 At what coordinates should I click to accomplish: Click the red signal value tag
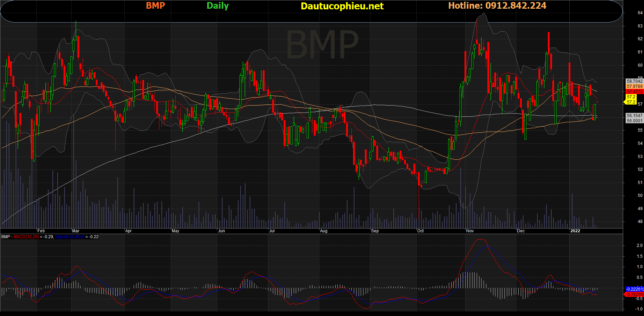point(634,294)
